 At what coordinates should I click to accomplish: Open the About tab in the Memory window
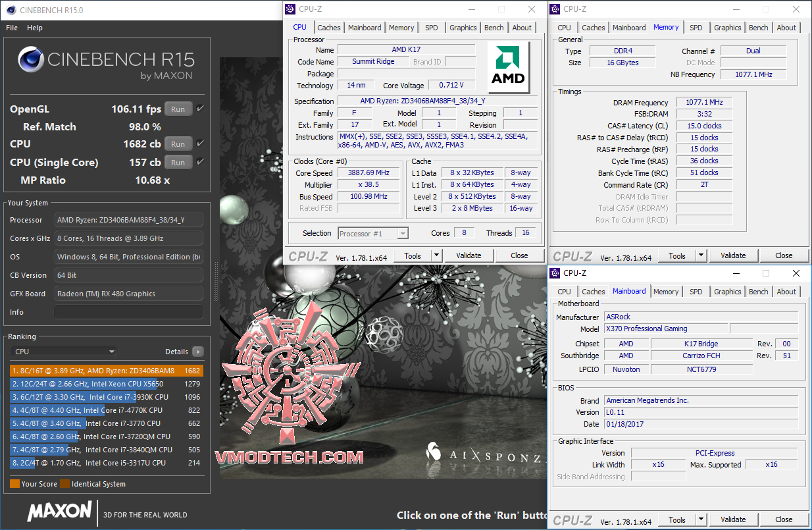pyautogui.click(x=786, y=28)
